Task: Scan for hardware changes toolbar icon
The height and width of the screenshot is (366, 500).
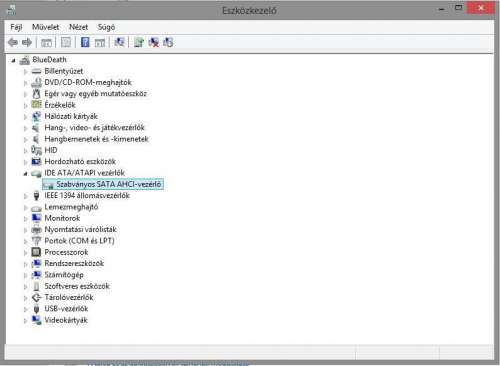Action: tap(119, 42)
